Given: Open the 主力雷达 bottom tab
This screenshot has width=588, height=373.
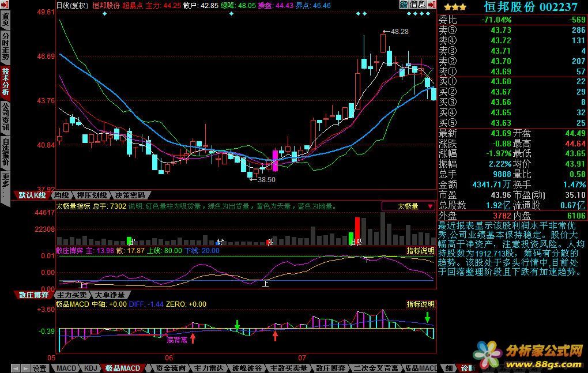Looking at the screenshot, I should click(209, 368).
